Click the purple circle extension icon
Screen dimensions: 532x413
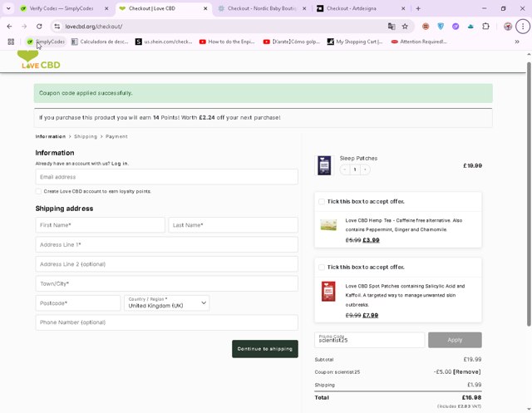456,26
